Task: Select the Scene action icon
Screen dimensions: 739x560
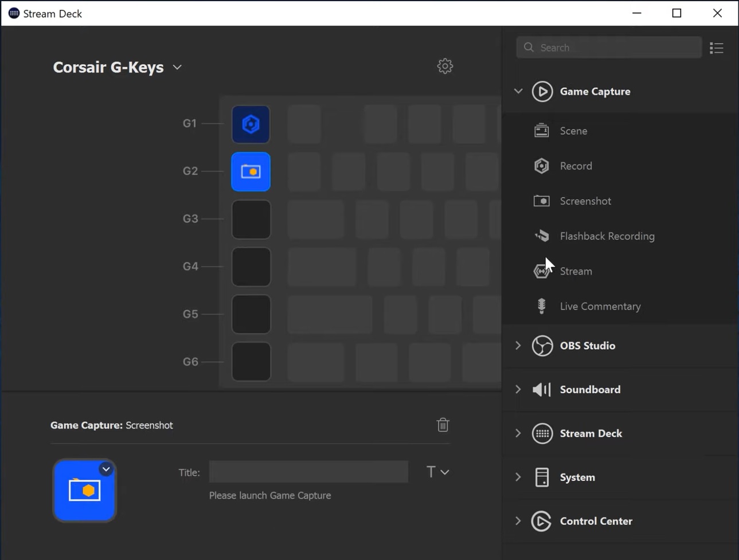Action: click(541, 130)
